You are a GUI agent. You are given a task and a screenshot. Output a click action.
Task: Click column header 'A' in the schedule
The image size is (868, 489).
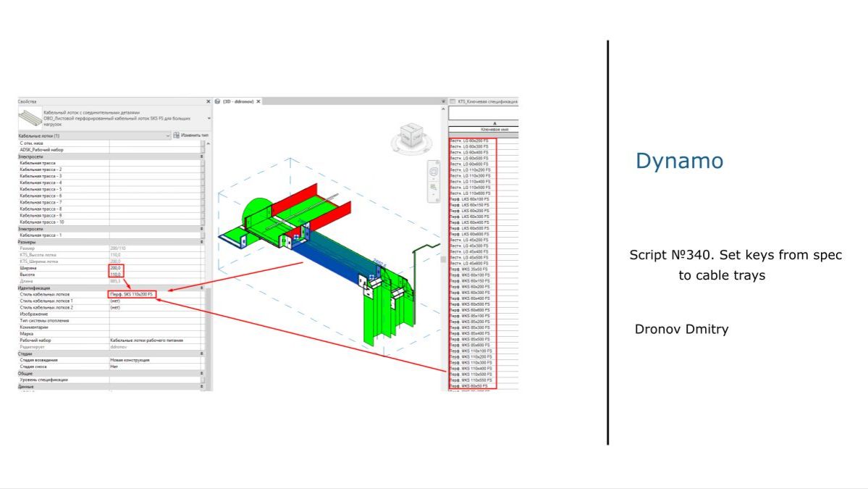494,123
